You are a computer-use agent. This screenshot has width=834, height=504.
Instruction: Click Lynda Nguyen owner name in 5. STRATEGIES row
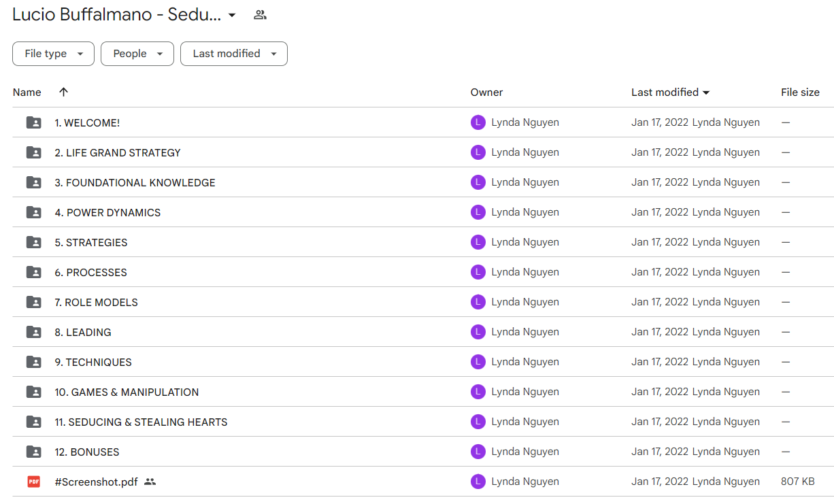[x=525, y=242]
